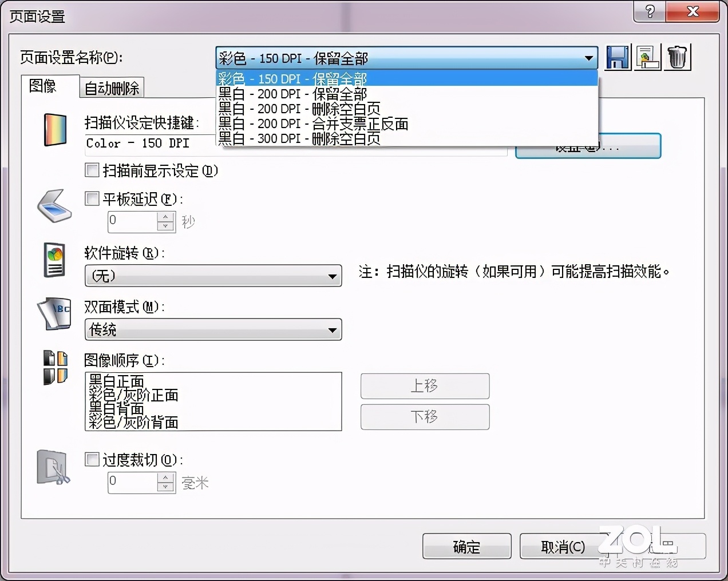Click the software rotation icon beside 软件旋转
Viewport: 728px width, 581px height.
[x=53, y=261]
